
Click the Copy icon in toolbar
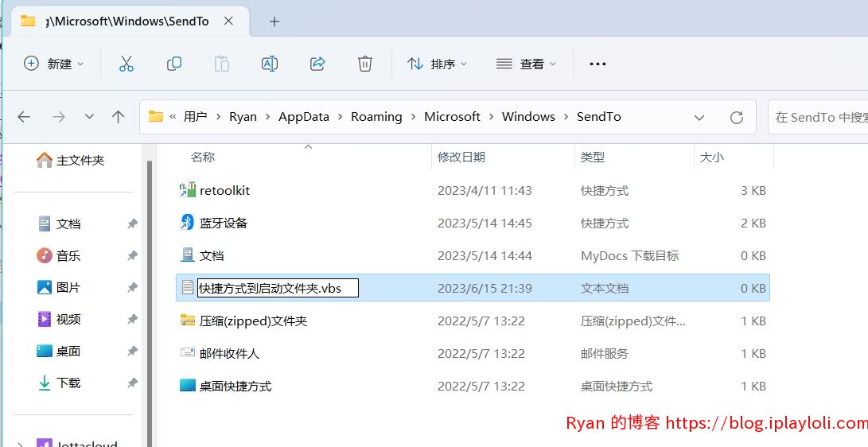coord(173,64)
